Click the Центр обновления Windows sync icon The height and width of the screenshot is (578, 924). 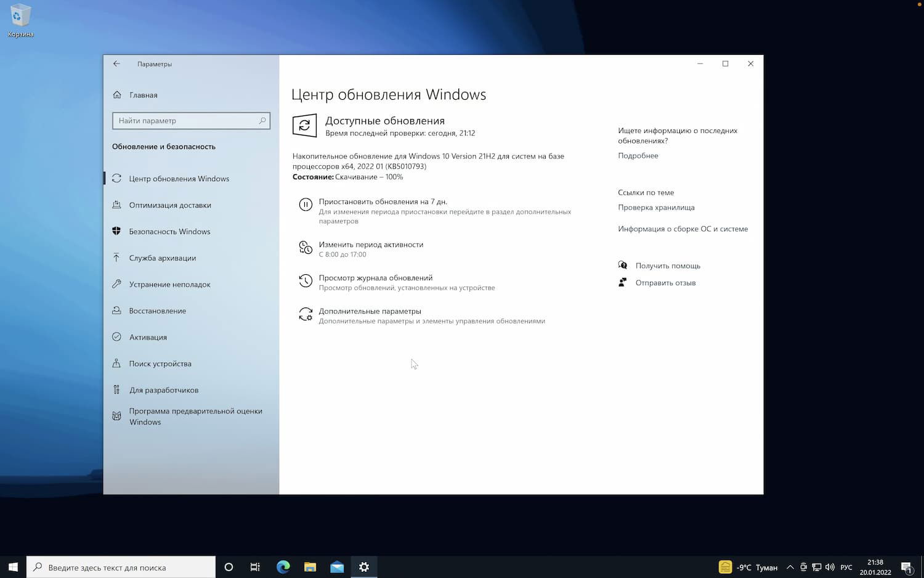pos(116,178)
